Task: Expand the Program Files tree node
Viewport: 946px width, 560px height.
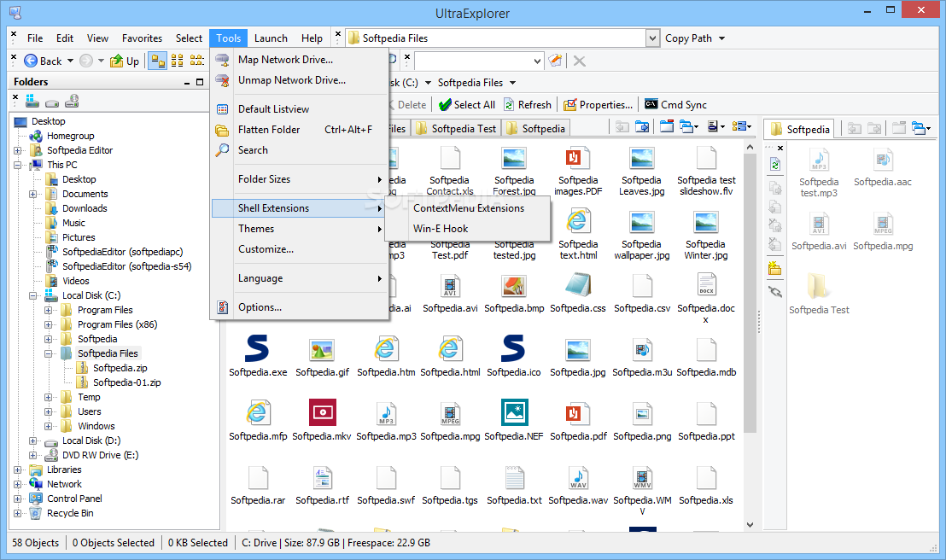Action: tap(49, 310)
